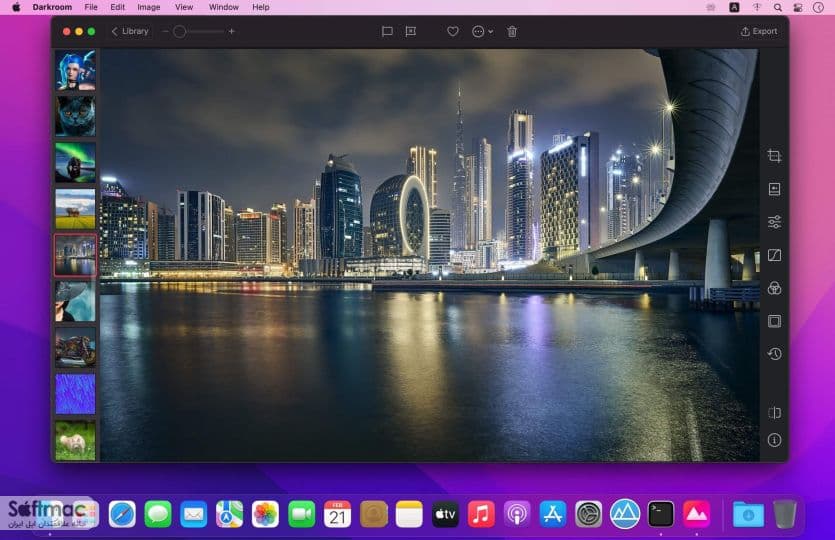Open the Edit menu
The height and width of the screenshot is (540, 835).
pyautogui.click(x=117, y=7)
